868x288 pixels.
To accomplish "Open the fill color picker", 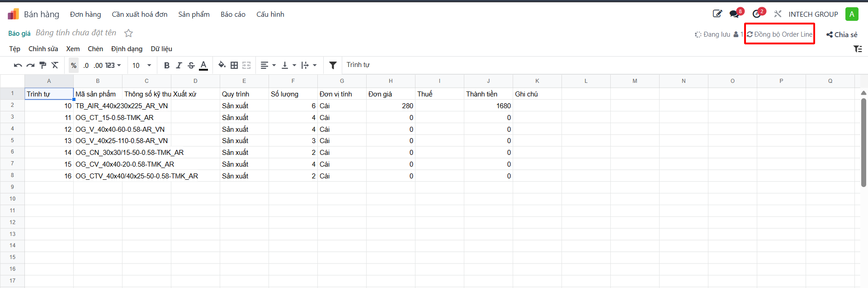I will (222, 65).
